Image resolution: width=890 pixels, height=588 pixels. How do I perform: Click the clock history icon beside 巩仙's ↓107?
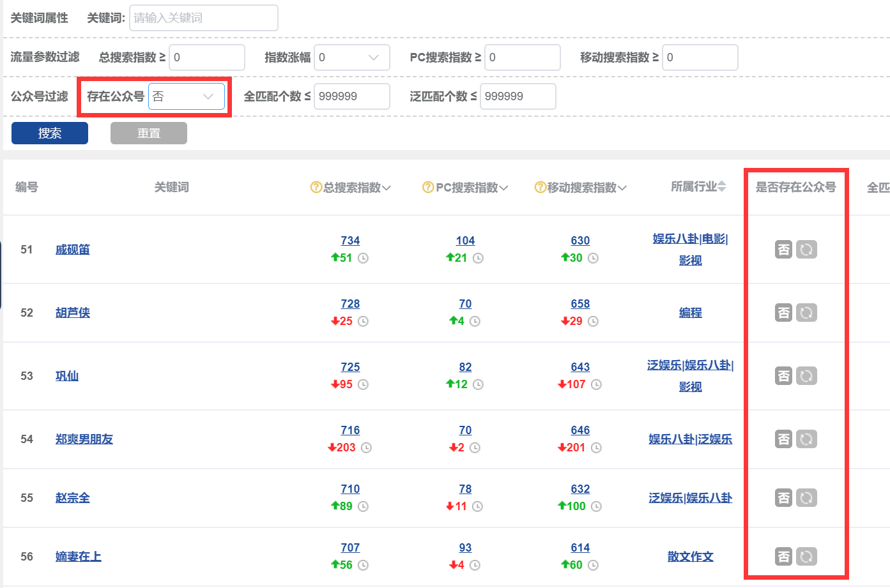tap(597, 384)
